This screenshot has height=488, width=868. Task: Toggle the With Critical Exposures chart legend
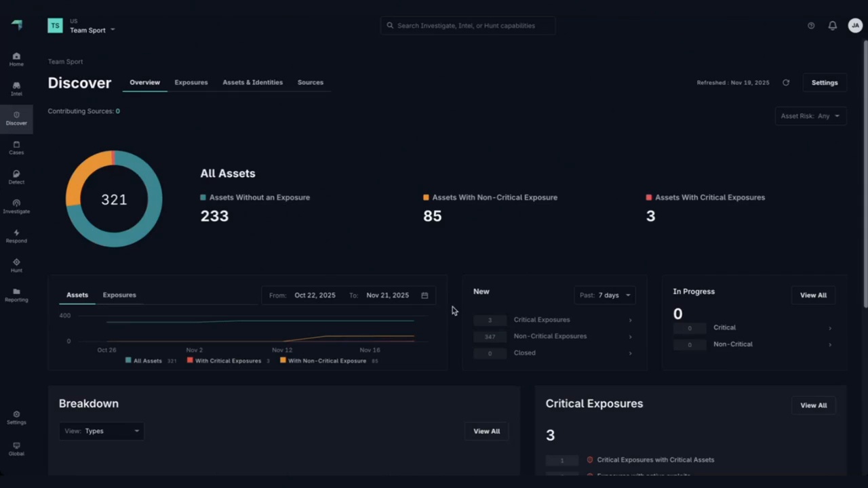tap(228, 361)
